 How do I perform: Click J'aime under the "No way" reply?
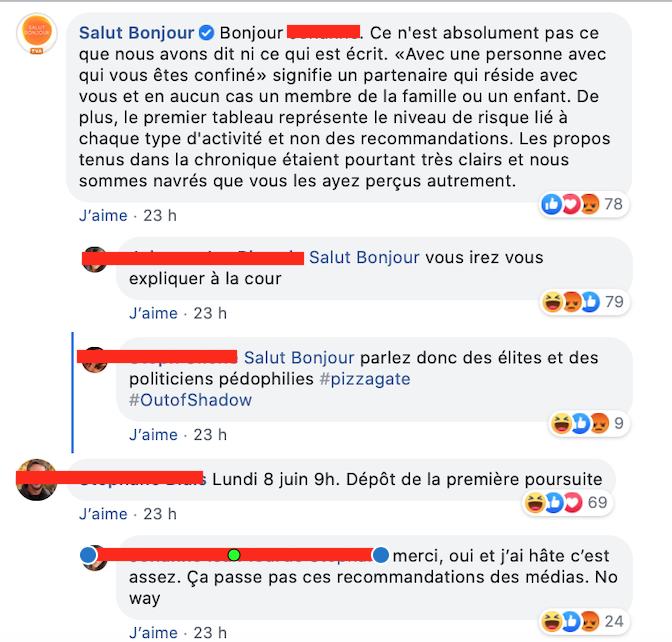pos(153,633)
